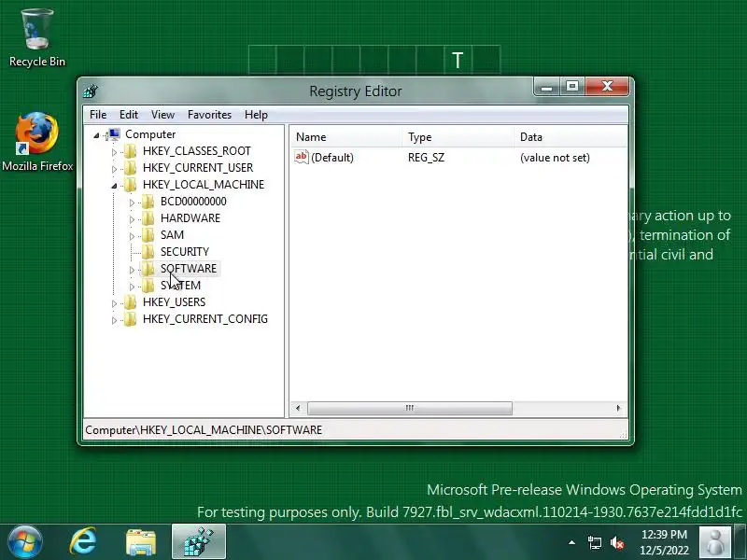Click the REG_SZ type cell

[426, 158]
